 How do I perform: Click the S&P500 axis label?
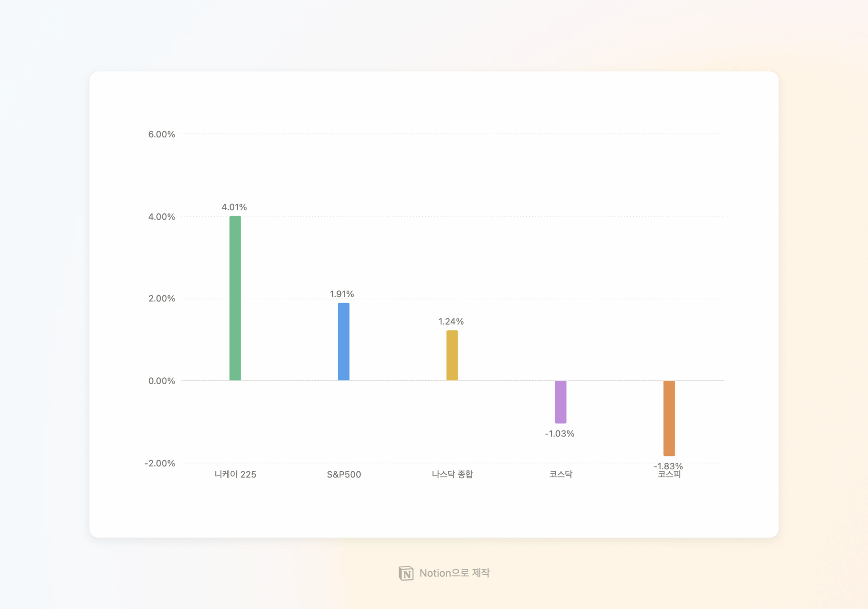pyautogui.click(x=344, y=474)
